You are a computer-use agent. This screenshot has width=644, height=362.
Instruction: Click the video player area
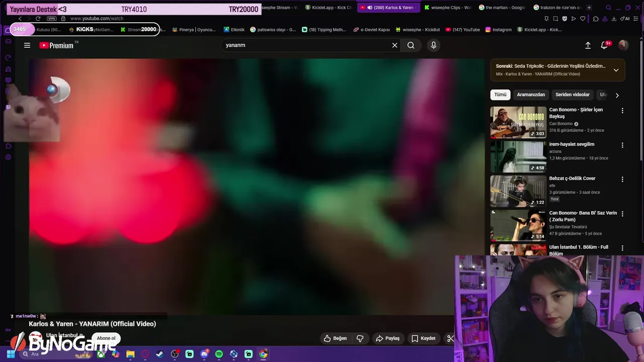[x=257, y=186]
